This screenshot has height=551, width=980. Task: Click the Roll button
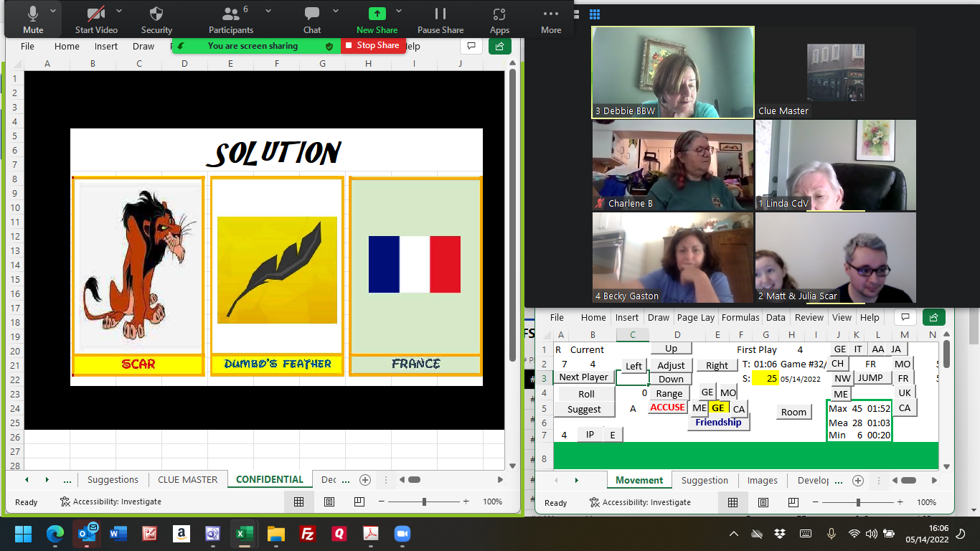[586, 394]
